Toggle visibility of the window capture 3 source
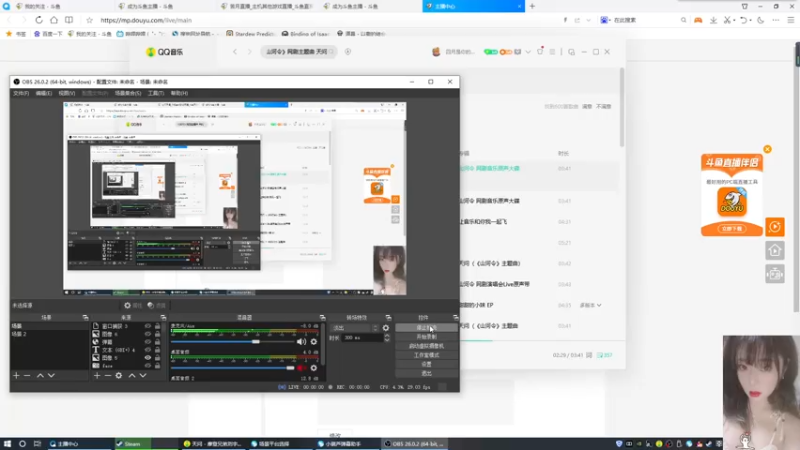Viewport: 800px width, 450px height. [147, 326]
